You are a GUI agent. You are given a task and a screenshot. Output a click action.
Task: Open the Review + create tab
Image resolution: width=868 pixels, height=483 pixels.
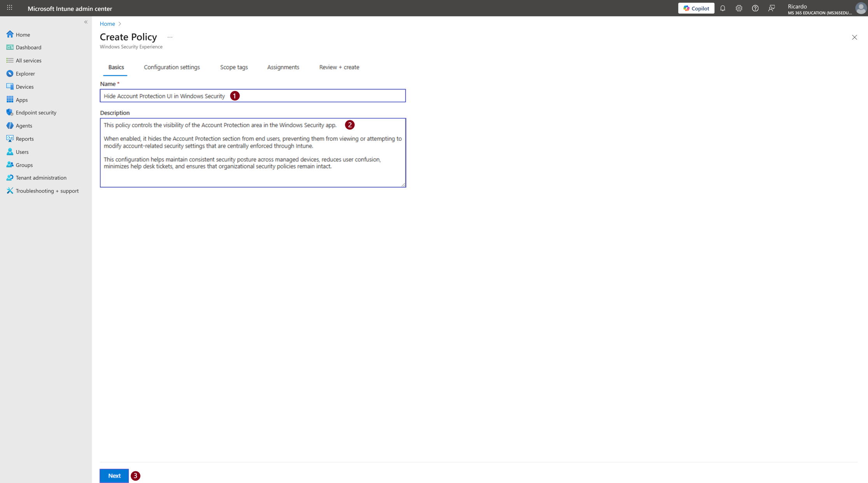(x=339, y=67)
